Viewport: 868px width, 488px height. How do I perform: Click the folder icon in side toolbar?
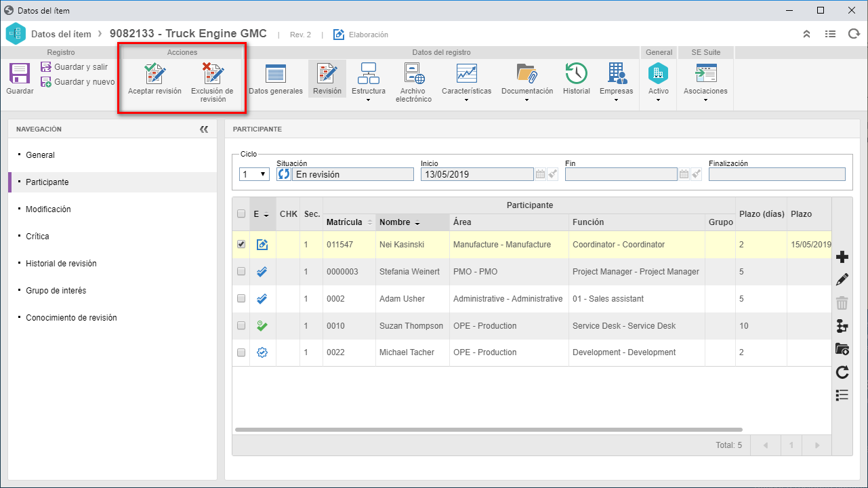[842, 349]
